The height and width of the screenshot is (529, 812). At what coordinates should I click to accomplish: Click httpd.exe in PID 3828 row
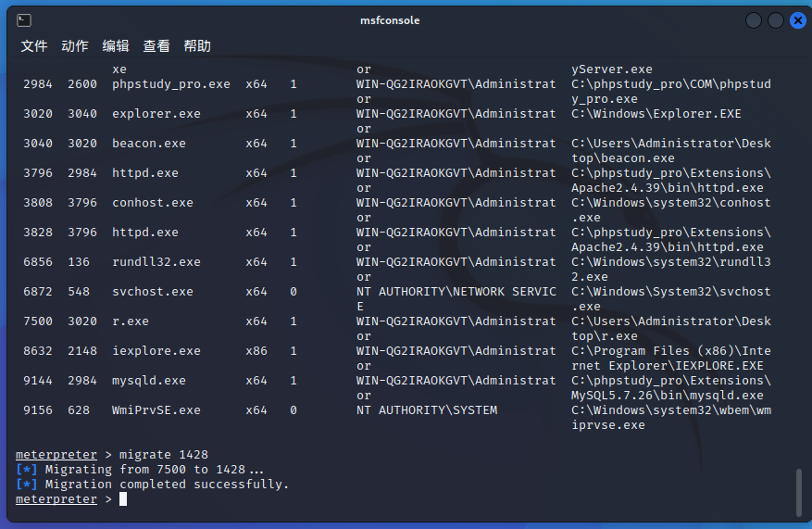tap(145, 233)
